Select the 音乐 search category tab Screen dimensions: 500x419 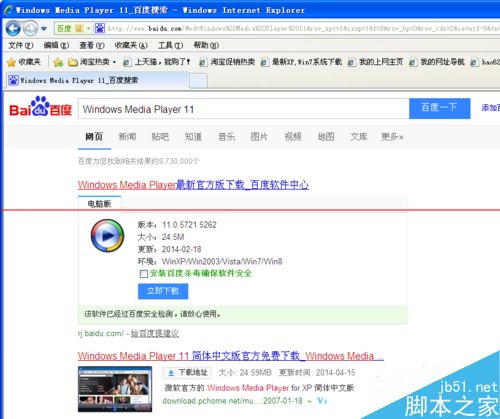coord(227,136)
